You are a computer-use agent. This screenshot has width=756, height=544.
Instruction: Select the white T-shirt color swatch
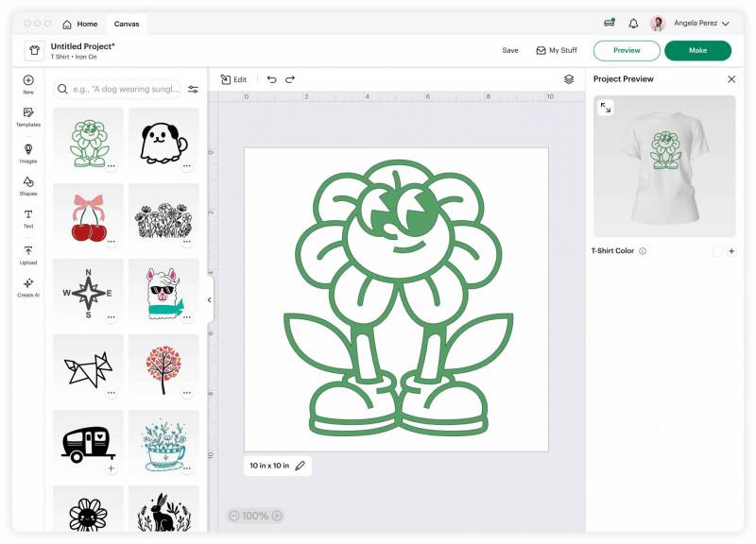tap(717, 251)
